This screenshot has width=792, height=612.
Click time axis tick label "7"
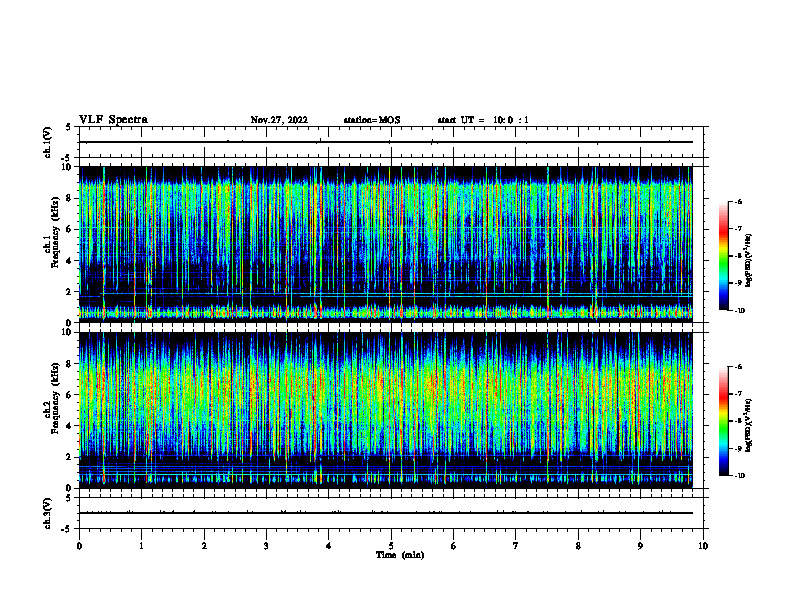(516, 546)
